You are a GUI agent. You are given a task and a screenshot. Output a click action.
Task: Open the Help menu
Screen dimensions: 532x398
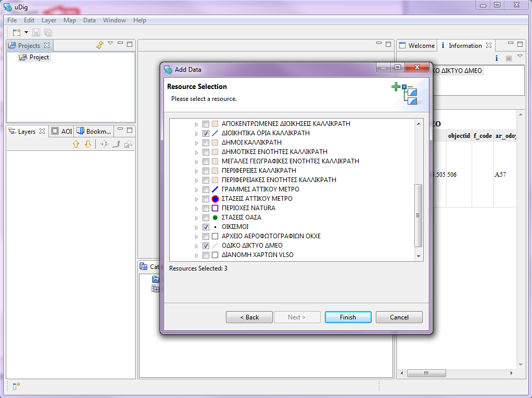[x=140, y=20]
